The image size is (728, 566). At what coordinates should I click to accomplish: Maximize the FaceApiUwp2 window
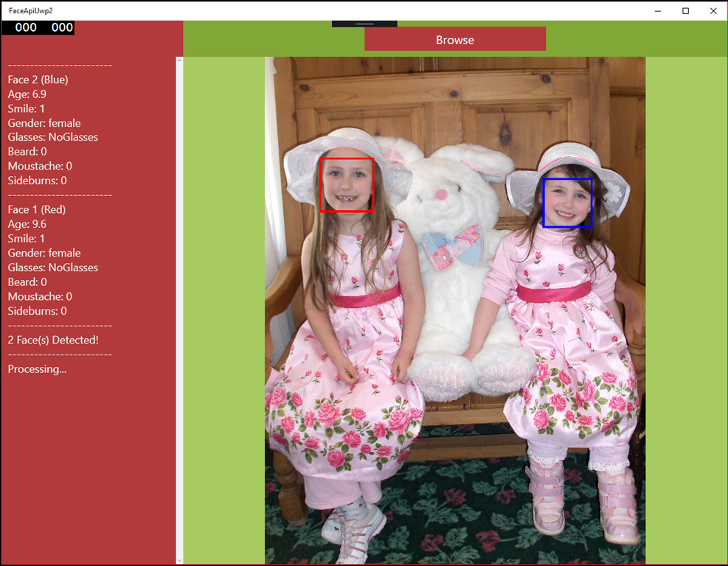click(685, 10)
